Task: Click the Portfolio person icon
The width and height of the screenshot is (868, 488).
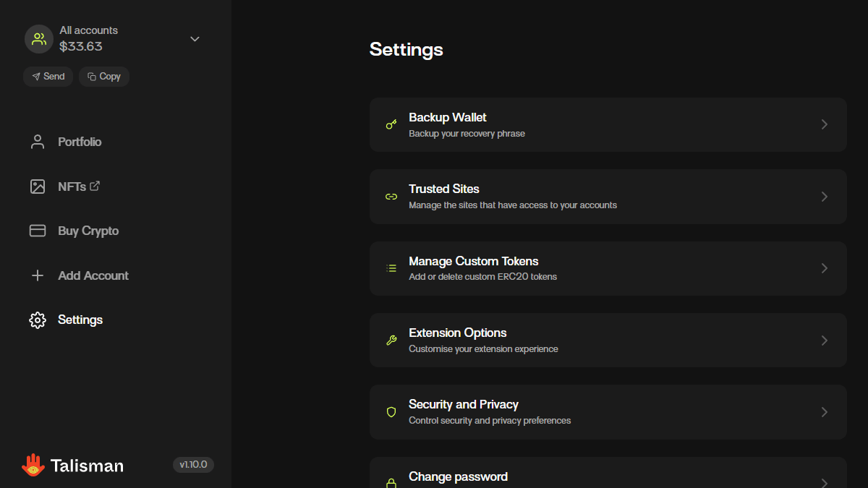Action: coord(38,142)
